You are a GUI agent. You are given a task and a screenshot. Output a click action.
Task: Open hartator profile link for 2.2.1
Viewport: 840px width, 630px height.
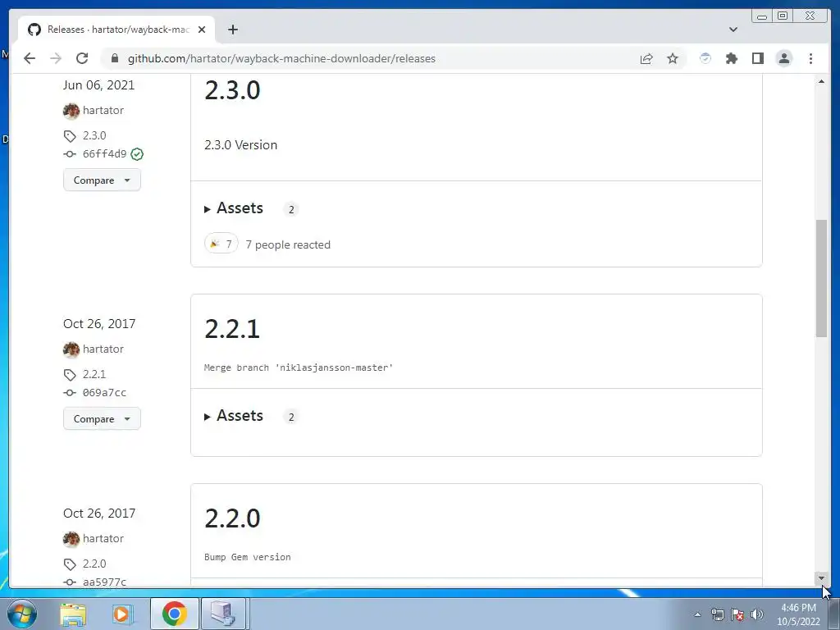coord(103,349)
